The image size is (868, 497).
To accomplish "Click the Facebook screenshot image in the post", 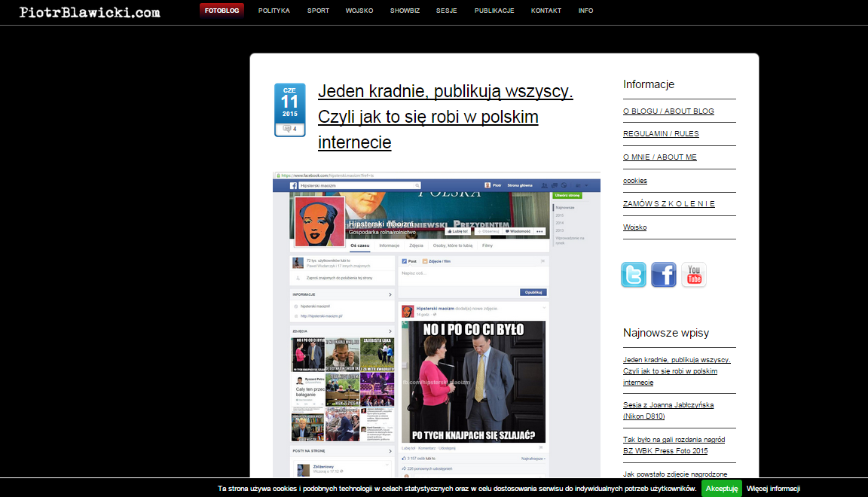I will [436, 324].
